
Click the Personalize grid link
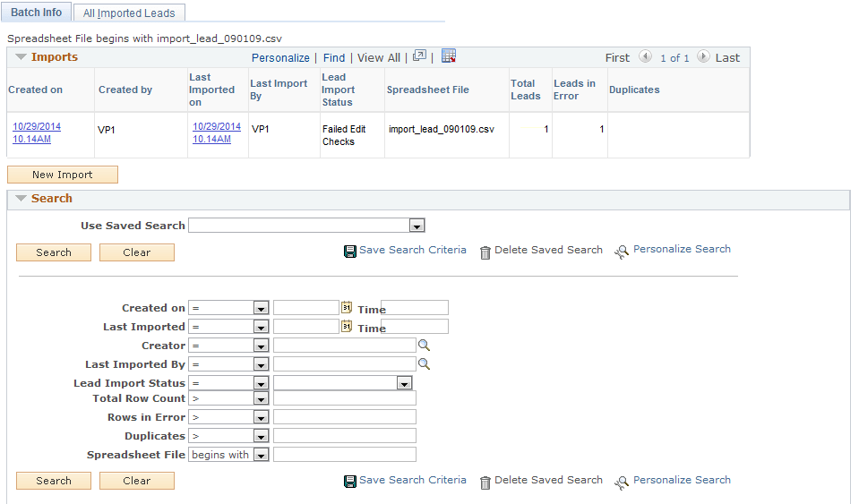(280, 58)
